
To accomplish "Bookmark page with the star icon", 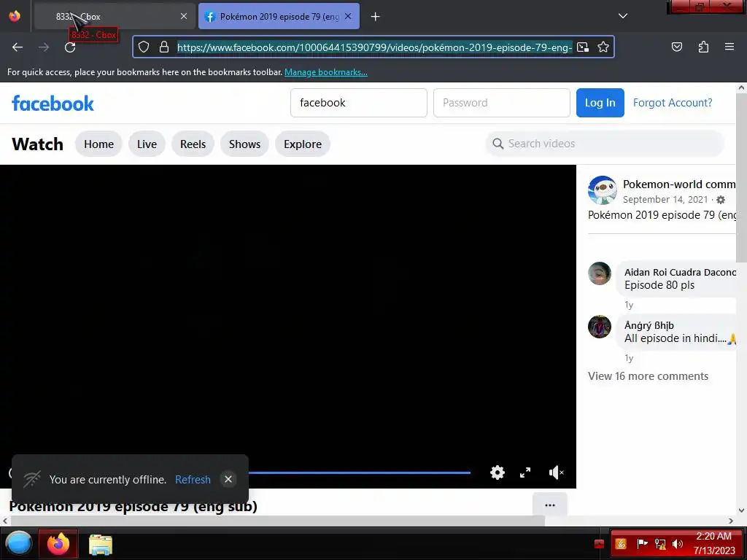I will click(x=603, y=47).
